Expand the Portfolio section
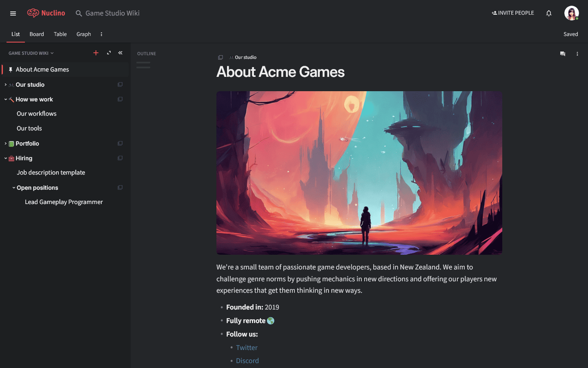The height and width of the screenshot is (368, 588). 5,144
